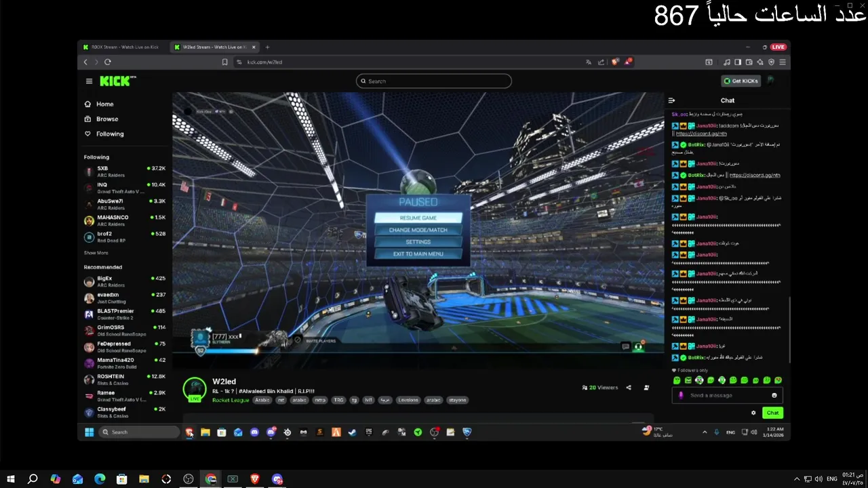Open BLASTPremier recommended channel
Image resolution: width=868 pixels, height=488 pixels.
[125, 314]
